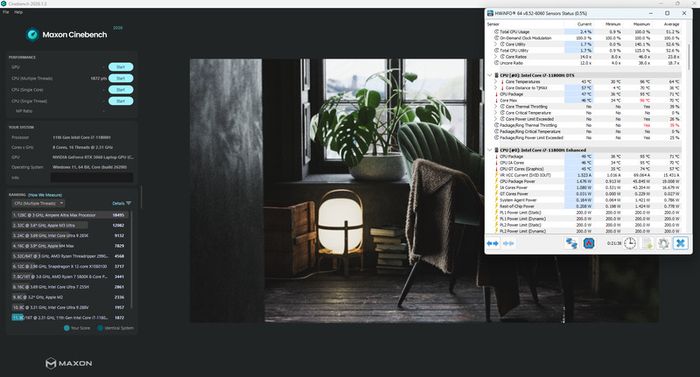Viewport: 700px width, 377px height.
Task: Click the HWiNFO log file icon
Action: (647, 243)
